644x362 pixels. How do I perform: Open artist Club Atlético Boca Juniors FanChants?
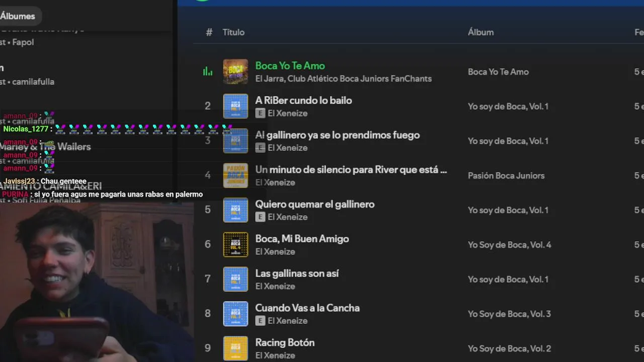click(359, 79)
